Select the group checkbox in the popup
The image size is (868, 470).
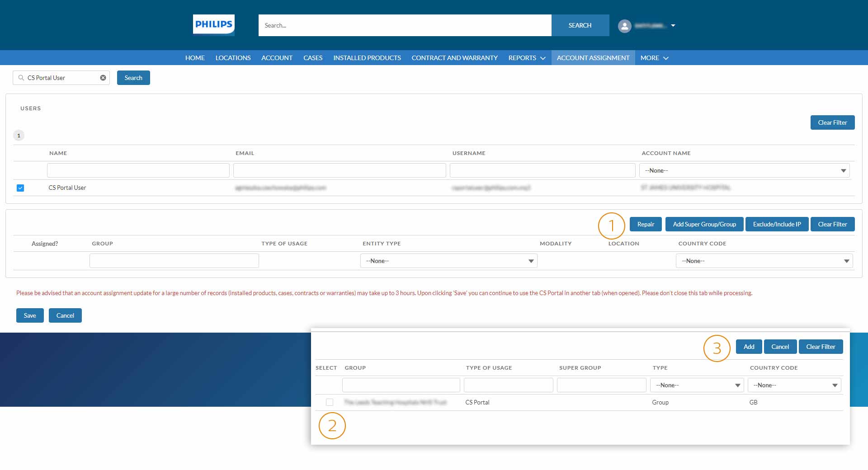[x=330, y=402]
